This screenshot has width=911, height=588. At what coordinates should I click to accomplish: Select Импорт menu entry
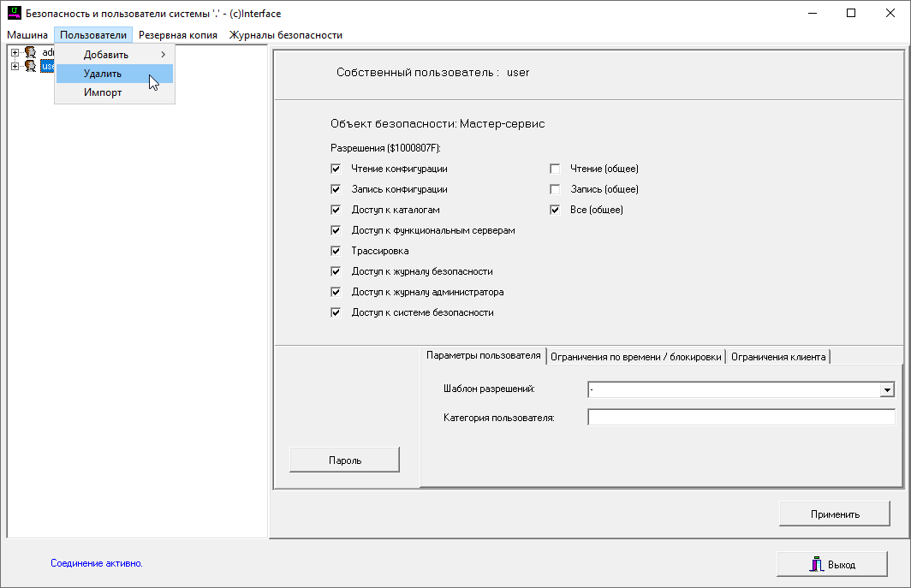[x=103, y=92]
